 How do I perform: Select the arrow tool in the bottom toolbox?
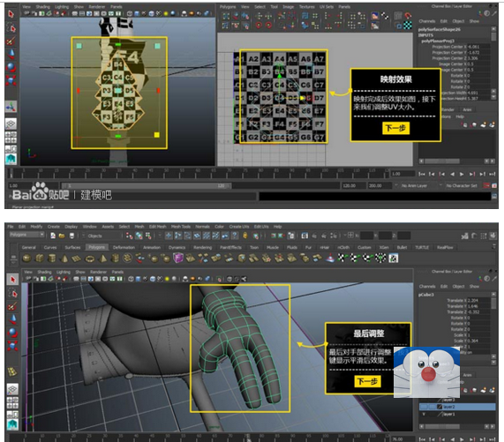click(x=12, y=280)
